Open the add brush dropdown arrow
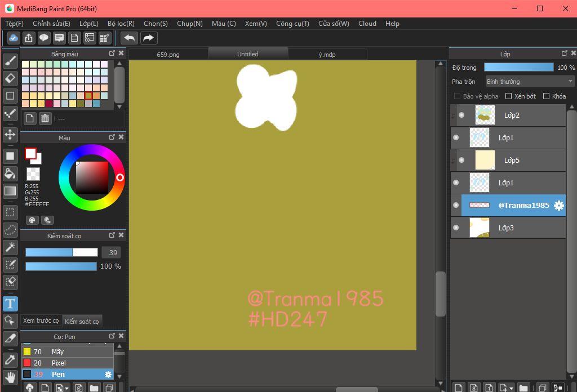This screenshot has height=392, width=577. [66, 388]
